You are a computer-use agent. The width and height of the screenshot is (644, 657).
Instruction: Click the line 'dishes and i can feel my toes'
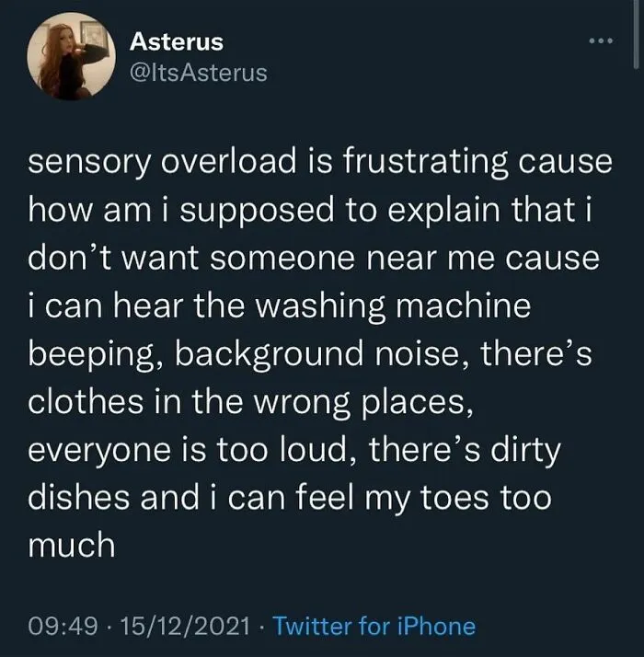click(290, 499)
